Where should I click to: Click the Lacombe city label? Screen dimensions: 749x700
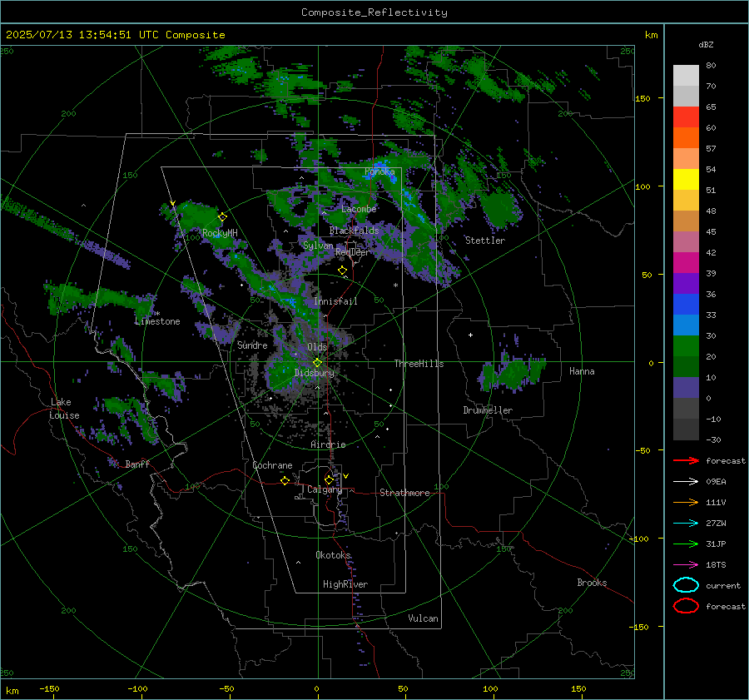(359, 209)
